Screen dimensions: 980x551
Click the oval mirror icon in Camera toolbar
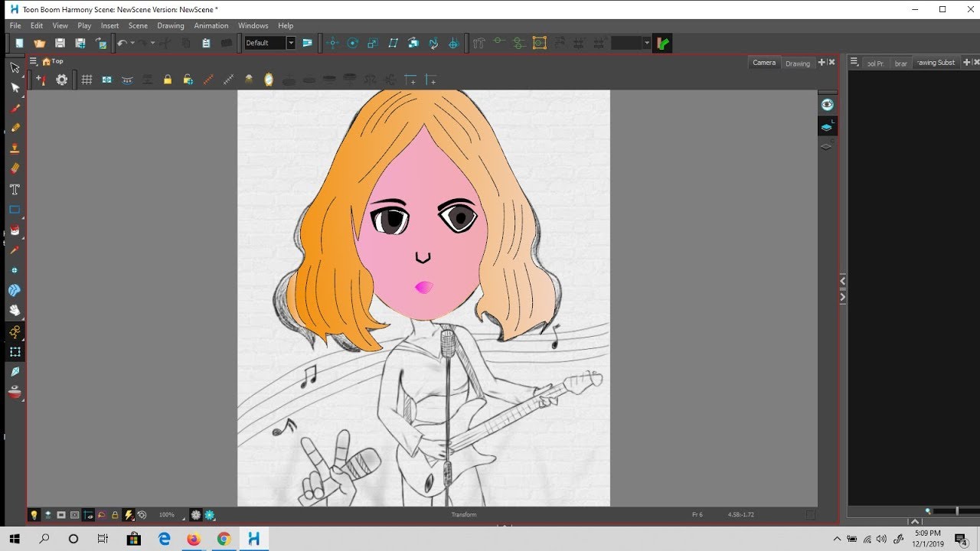click(x=269, y=80)
